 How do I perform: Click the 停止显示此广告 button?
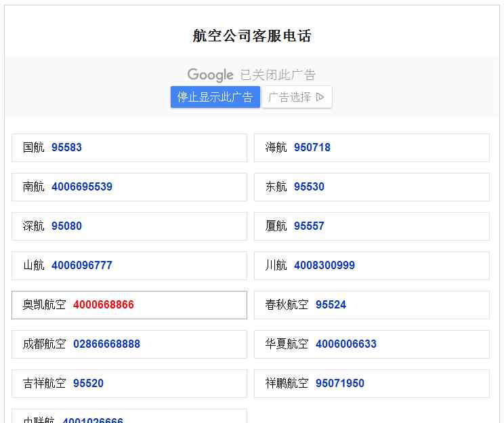215,97
